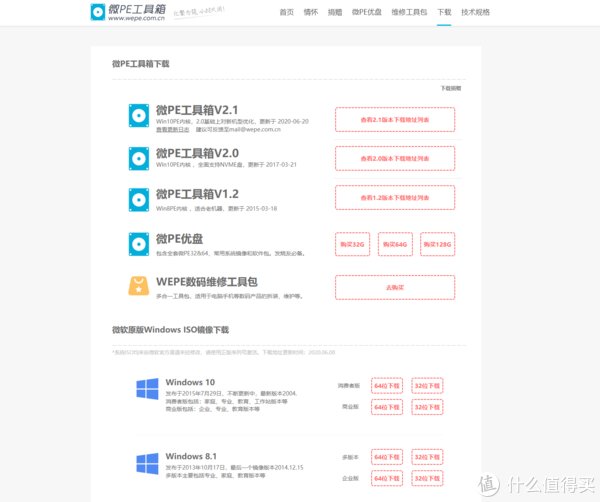Image resolution: width=600 pixels, height=502 pixels.
Task: Click the 微PE工具箱下载 section heading
Action: pyautogui.click(x=140, y=64)
